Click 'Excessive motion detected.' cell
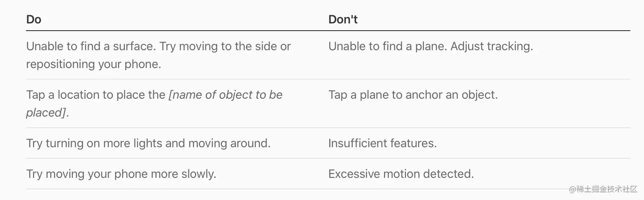 (x=401, y=174)
